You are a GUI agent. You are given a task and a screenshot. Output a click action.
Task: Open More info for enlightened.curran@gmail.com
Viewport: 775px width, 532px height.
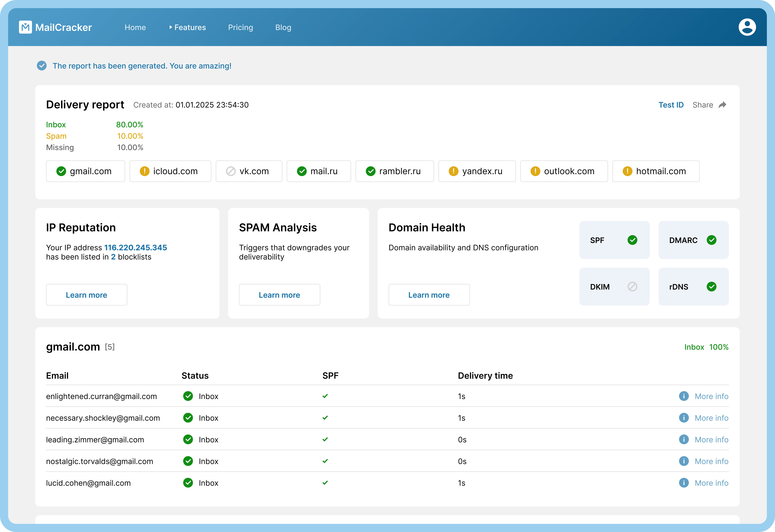click(x=711, y=396)
